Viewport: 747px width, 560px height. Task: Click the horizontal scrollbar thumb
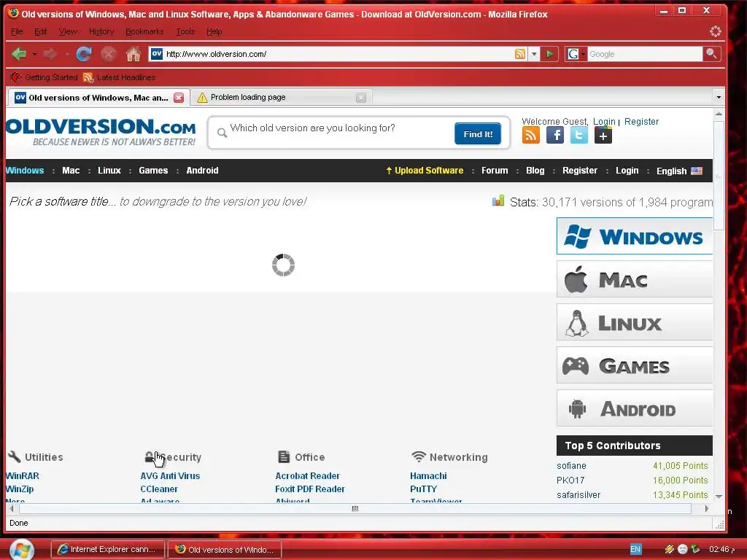pyautogui.click(x=355, y=508)
